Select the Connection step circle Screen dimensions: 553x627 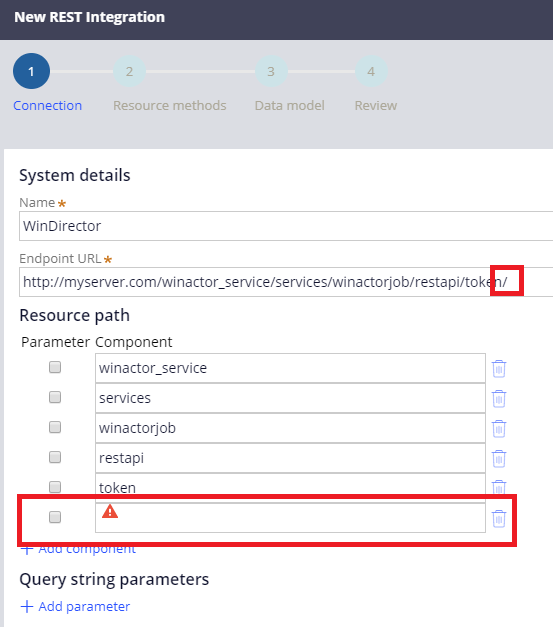coord(31,71)
